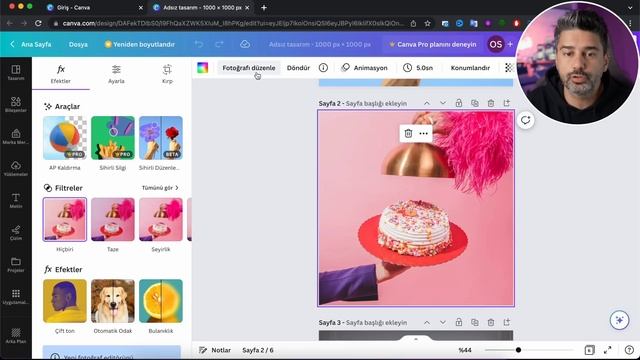Click the redo arrow in top bar
Screen dimensions: 640x360
pos(219,44)
